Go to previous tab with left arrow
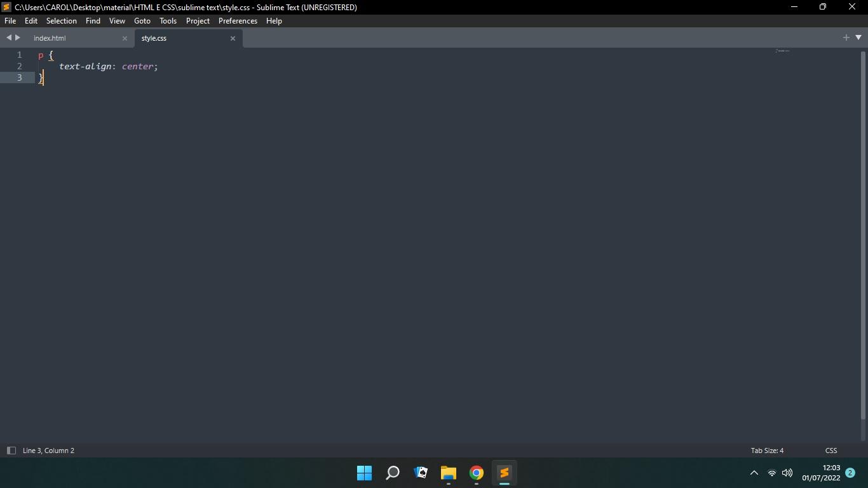 [9, 37]
